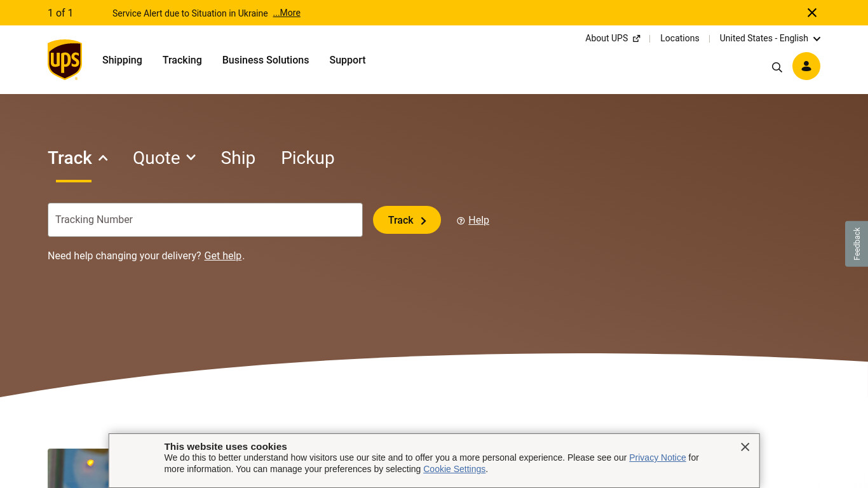The height and width of the screenshot is (488, 868).
Task: Open the Feedback side tab
Action: click(857, 243)
